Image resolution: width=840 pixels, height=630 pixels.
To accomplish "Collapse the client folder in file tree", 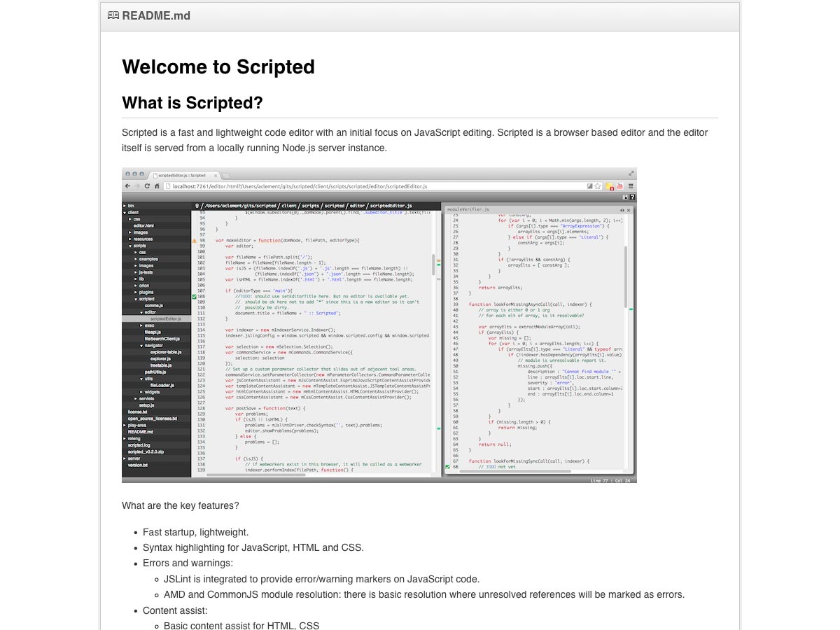I will (125, 212).
